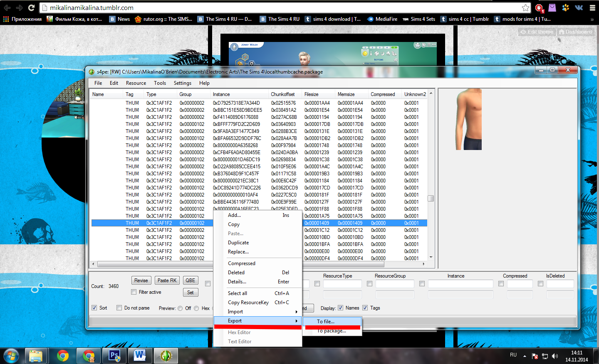The image size is (599, 364).
Task: Click the paw print extension icon
Action: coord(565,7)
